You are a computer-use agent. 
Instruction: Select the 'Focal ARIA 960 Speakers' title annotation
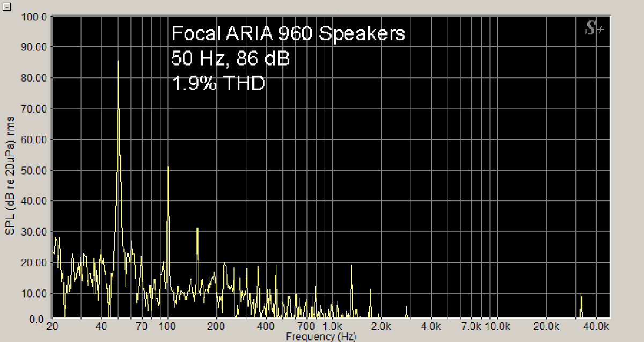coord(288,34)
